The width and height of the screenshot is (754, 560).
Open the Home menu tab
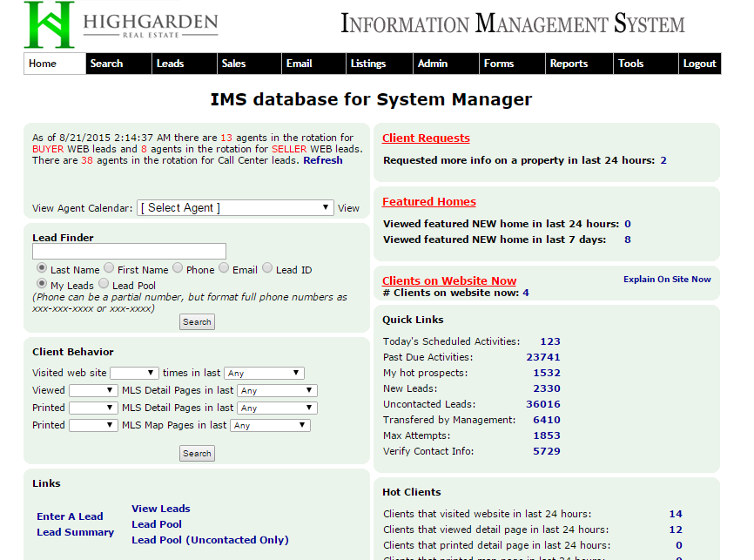pos(55,64)
